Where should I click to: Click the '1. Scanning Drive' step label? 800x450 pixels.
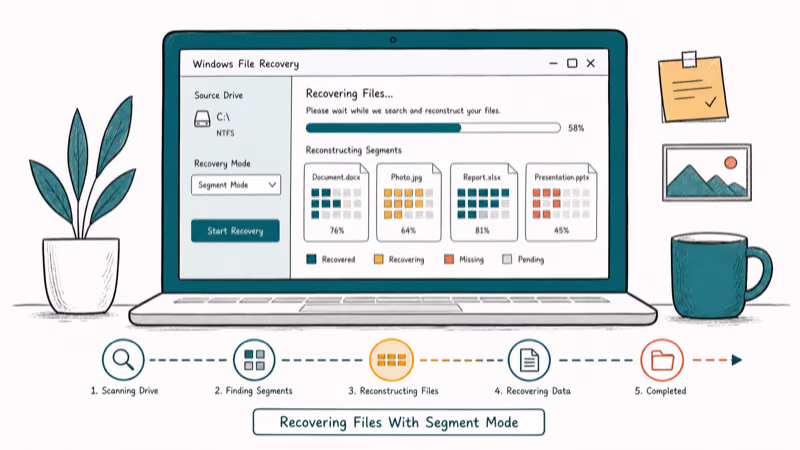pyautogui.click(x=124, y=391)
